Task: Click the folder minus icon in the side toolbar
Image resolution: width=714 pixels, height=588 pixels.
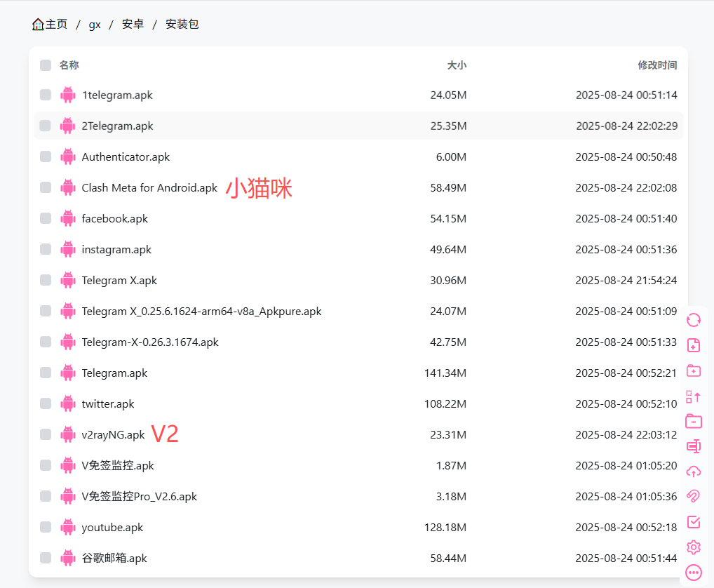Action: (693, 421)
